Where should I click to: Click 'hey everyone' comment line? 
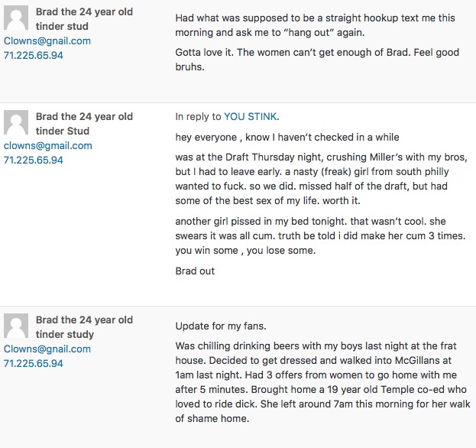287,137
